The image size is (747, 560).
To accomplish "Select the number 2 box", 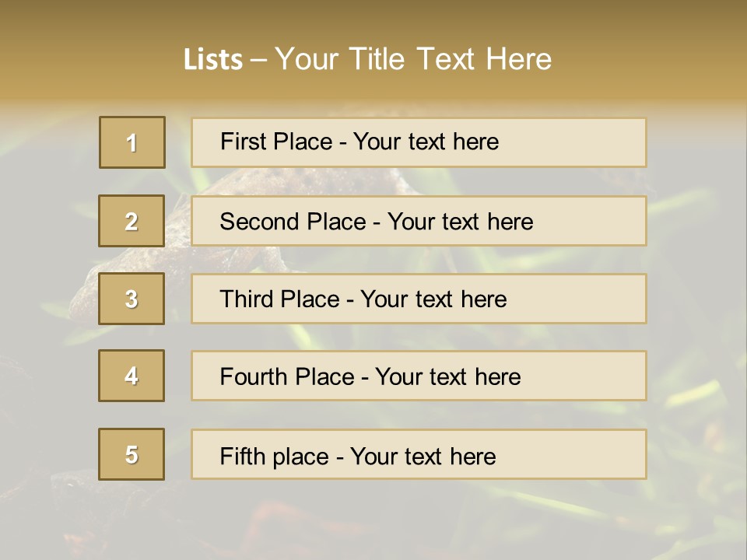I will point(132,221).
